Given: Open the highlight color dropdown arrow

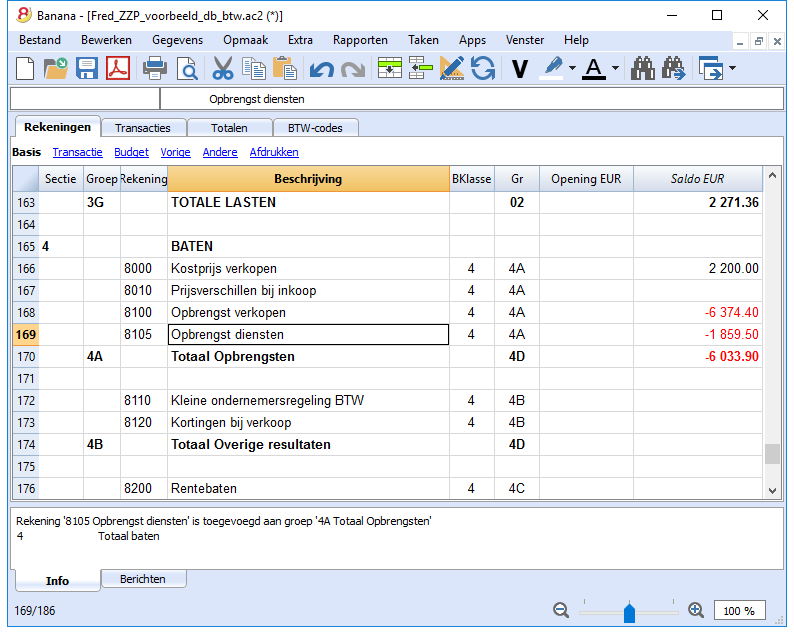Looking at the screenshot, I should click(572, 68).
